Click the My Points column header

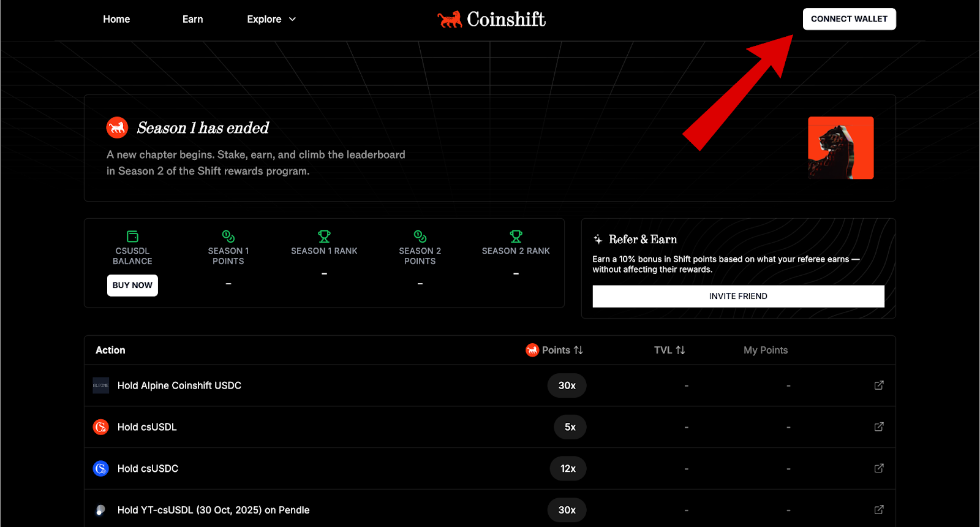pos(766,351)
